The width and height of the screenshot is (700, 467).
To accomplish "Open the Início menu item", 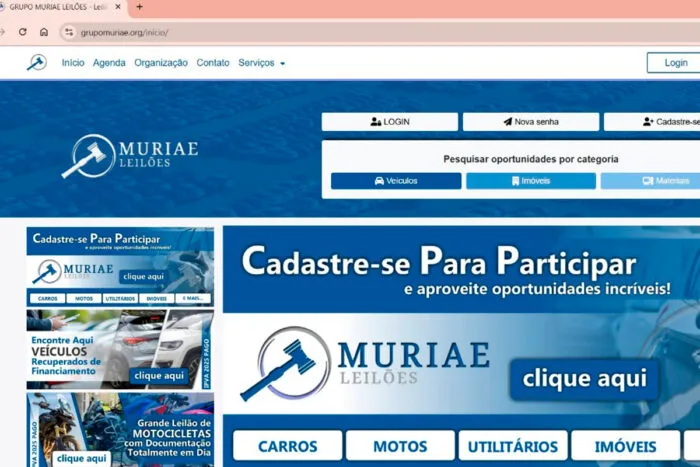I will [73, 63].
